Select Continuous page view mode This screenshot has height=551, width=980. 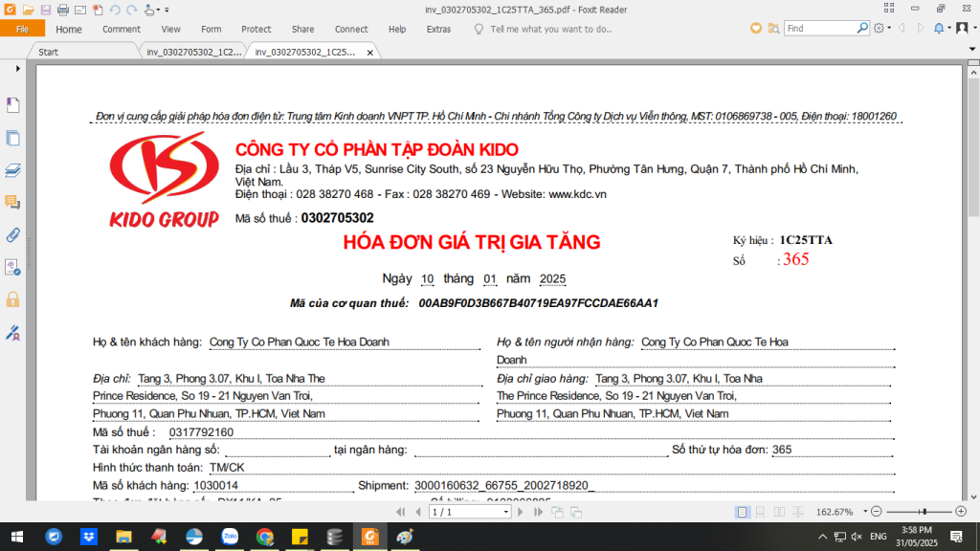point(760,512)
